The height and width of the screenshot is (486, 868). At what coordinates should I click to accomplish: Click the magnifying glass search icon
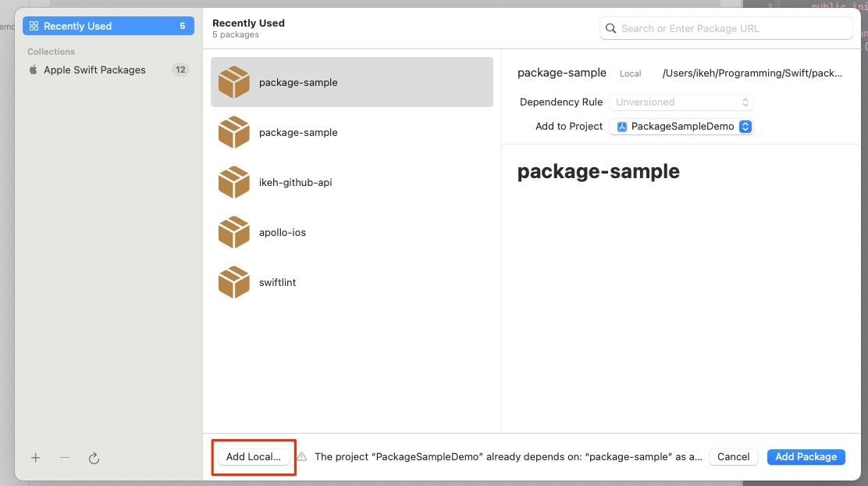click(610, 28)
